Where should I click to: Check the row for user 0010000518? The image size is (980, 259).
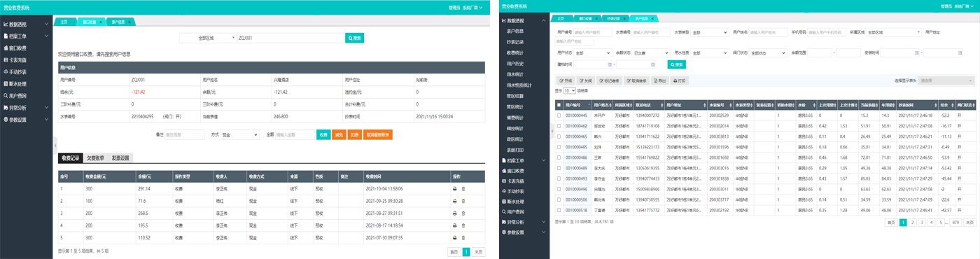point(559,209)
